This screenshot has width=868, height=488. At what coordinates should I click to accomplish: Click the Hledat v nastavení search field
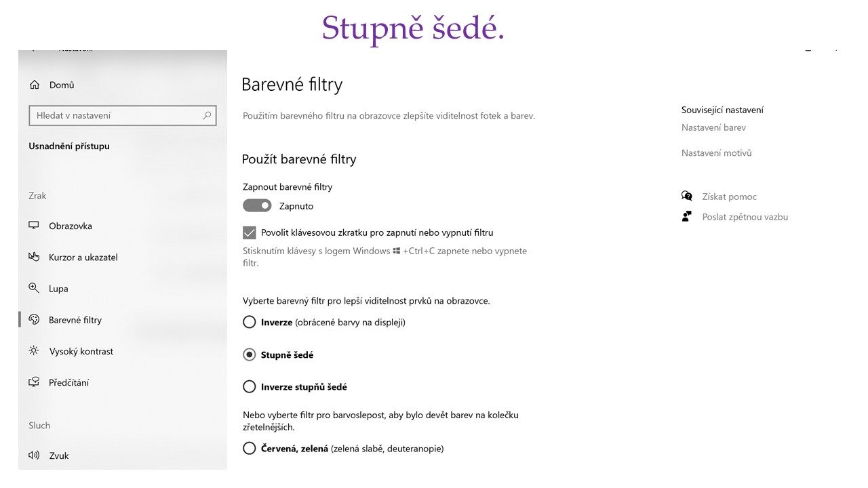click(123, 116)
